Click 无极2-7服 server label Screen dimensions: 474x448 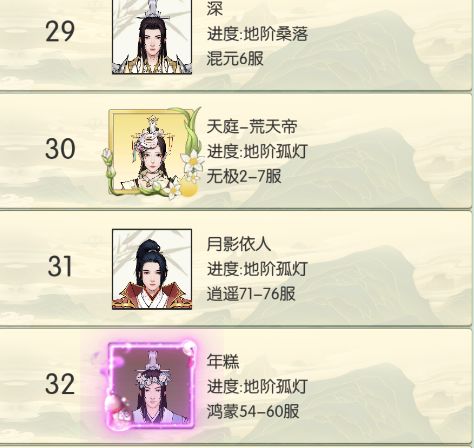pos(244,176)
